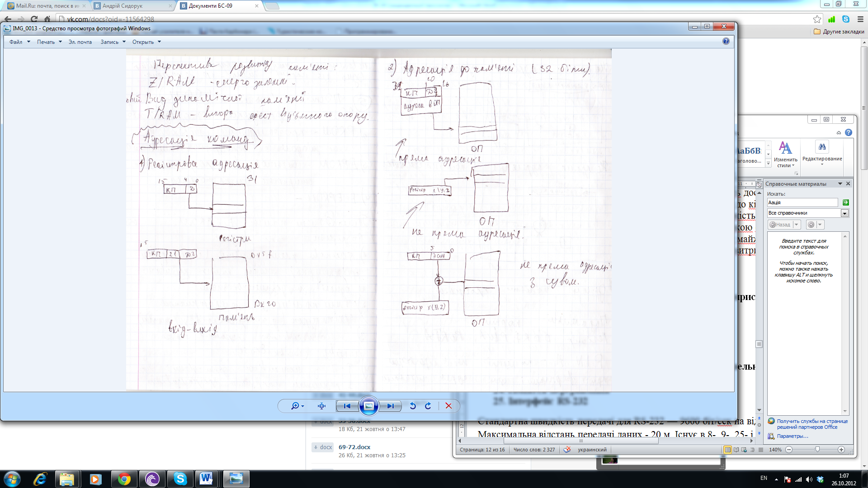
Task: Zoom out with minus button in Word
Action: coord(789,450)
